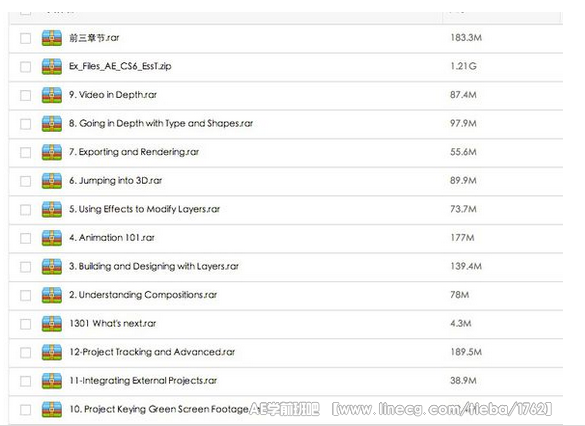
Task: Click archive icon for 2. Understanding Compositions.rar
Action: 52,295
